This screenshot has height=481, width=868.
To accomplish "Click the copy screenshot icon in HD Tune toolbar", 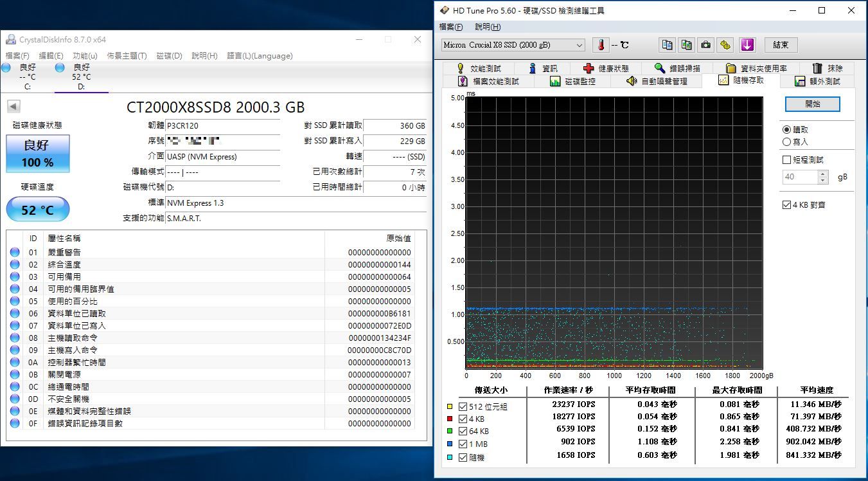I will coord(687,45).
